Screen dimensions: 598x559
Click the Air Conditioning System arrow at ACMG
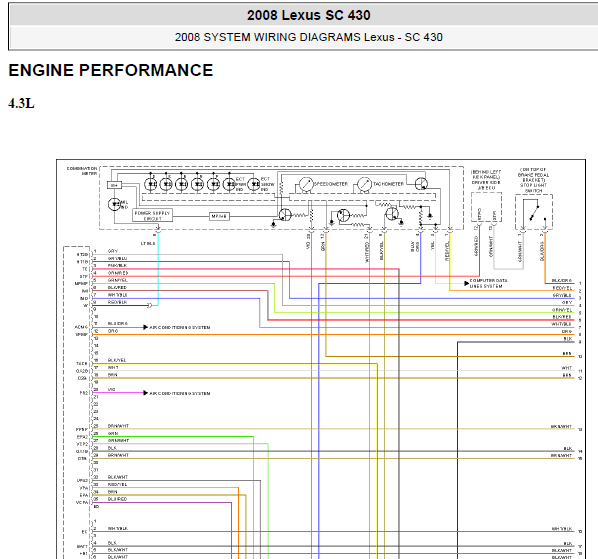tap(145, 327)
